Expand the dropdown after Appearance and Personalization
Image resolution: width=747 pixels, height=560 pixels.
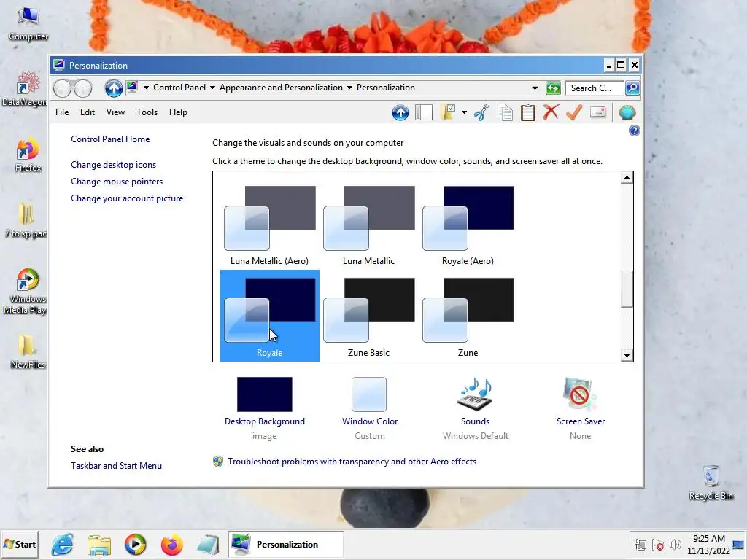click(349, 87)
